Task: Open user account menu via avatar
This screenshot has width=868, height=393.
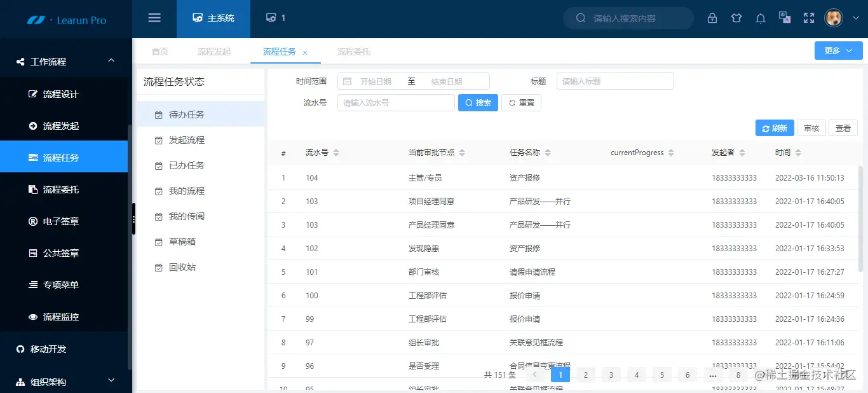Action: pyautogui.click(x=833, y=18)
